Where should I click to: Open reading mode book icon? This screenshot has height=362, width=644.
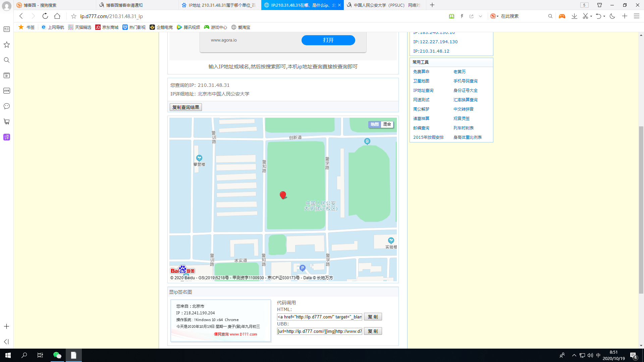click(451, 16)
